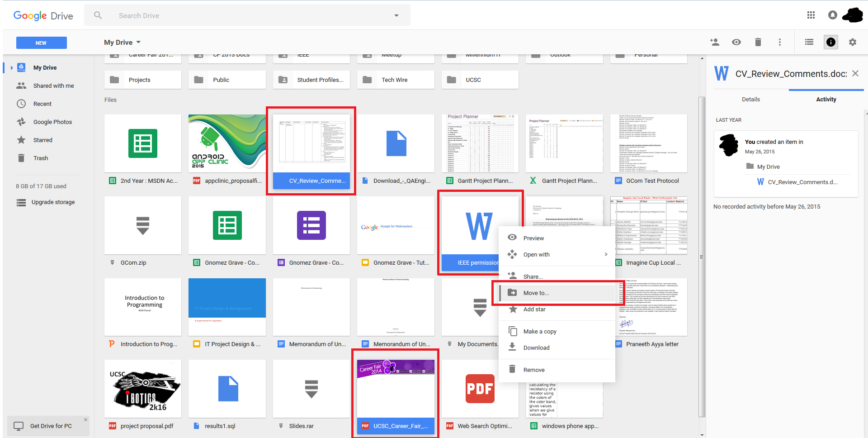Click the file list vertical scrollbar
Image resolution: width=868 pixels, height=438 pixels.
[702, 257]
